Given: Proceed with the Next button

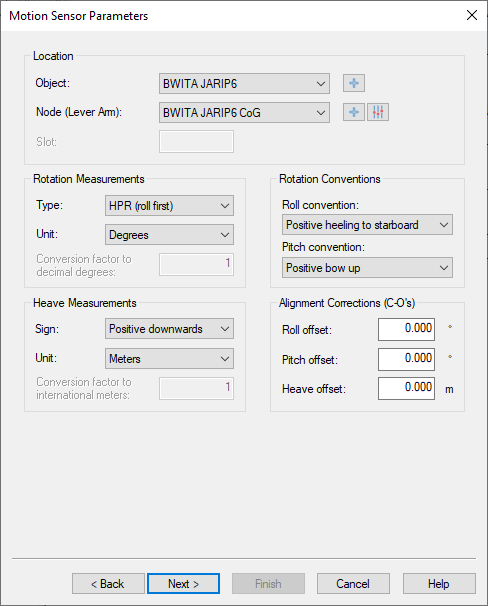Looking at the screenshot, I should click(184, 584).
